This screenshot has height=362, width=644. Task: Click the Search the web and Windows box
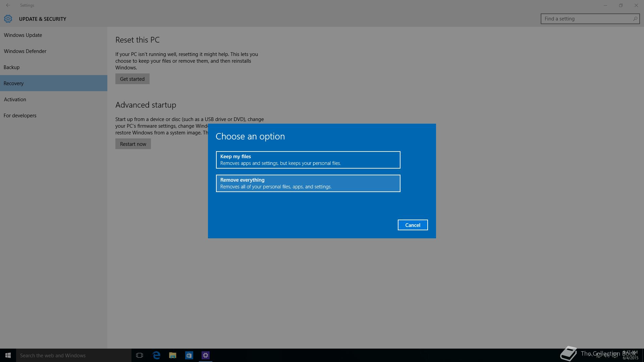pos(74,355)
